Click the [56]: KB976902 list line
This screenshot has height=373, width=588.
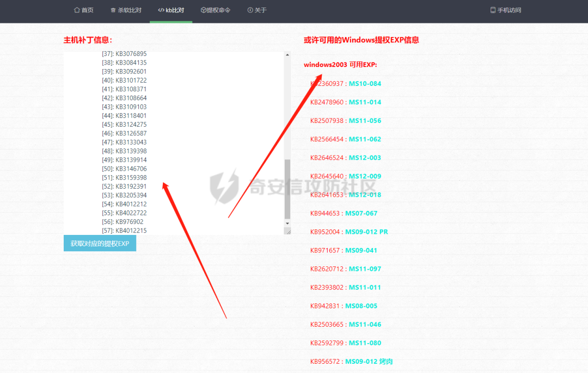(x=122, y=222)
